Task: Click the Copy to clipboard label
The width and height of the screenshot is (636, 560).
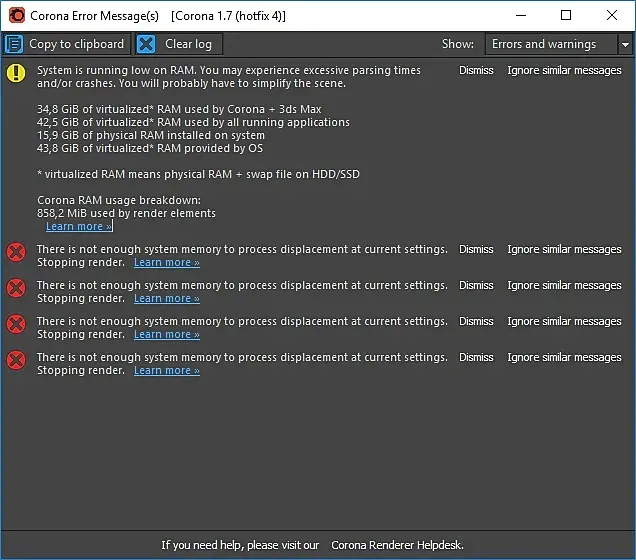Action: coord(77,44)
